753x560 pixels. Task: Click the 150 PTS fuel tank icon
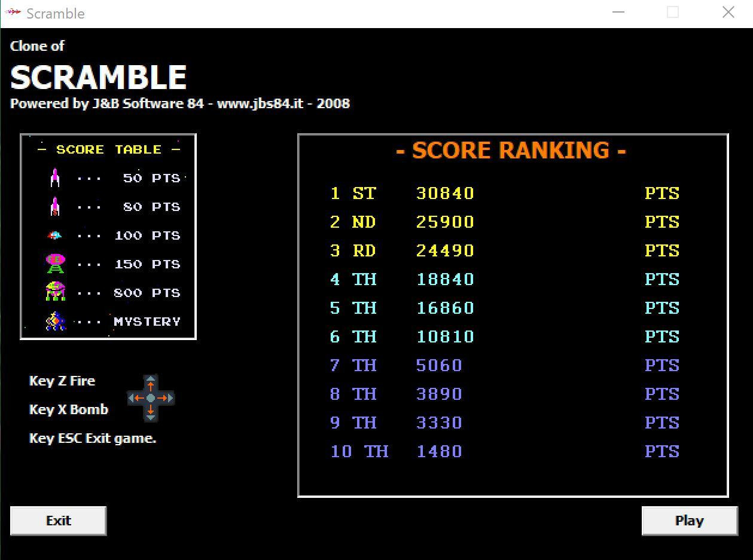pyautogui.click(x=55, y=264)
